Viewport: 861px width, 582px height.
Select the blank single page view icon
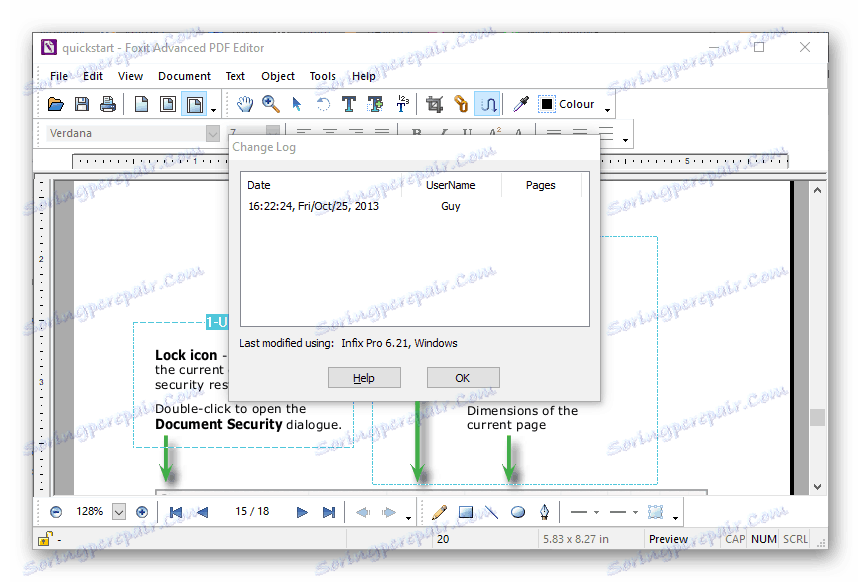(x=142, y=104)
